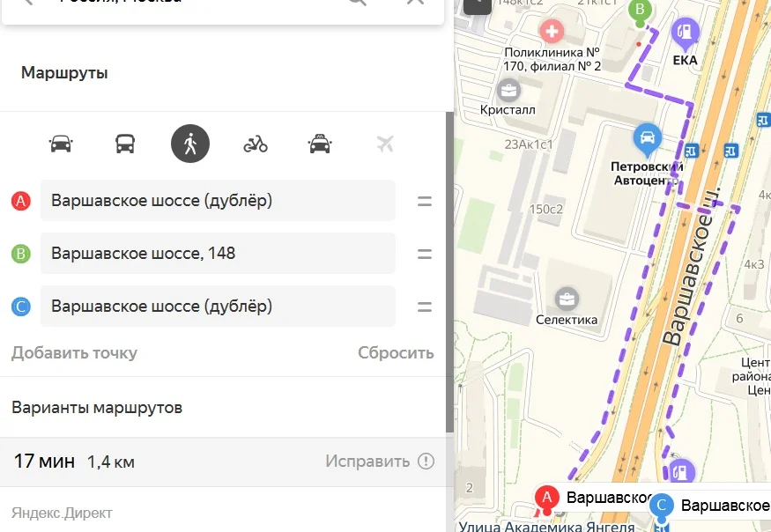The width and height of the screenshot is (771, 532).
Task: Edit point A Варшавское шоссе (дублёр) field
Action: point(218,201)
